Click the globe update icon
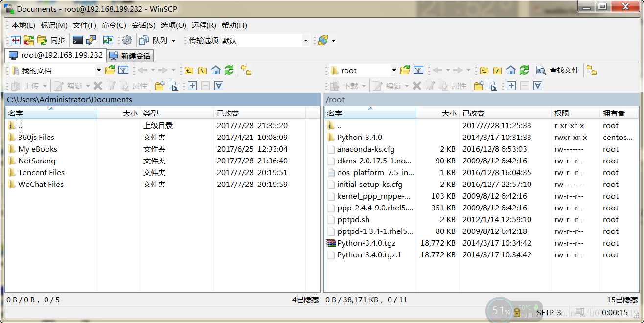644x323 pixels. tap(323, 40)
